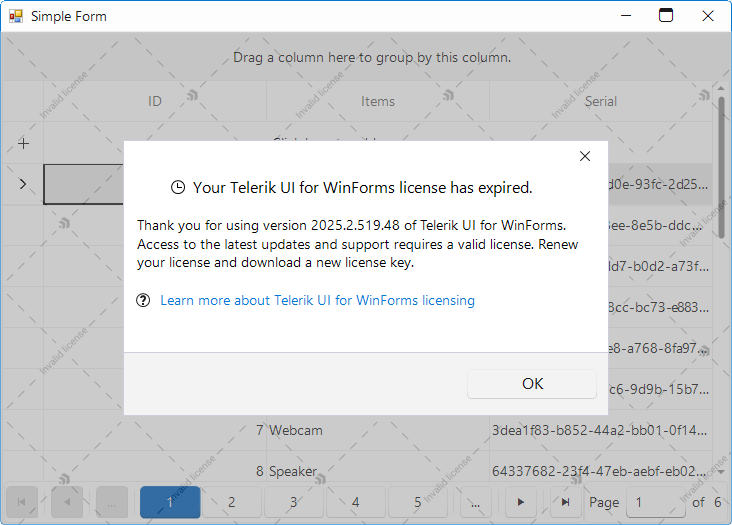Click the scrollbar up arrow

[721, 88]
